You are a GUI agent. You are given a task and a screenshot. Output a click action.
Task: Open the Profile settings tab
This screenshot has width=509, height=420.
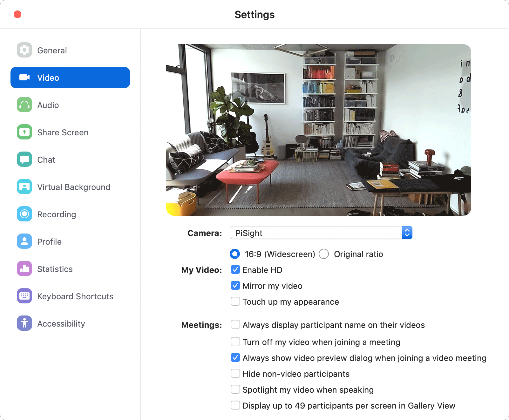70,241
